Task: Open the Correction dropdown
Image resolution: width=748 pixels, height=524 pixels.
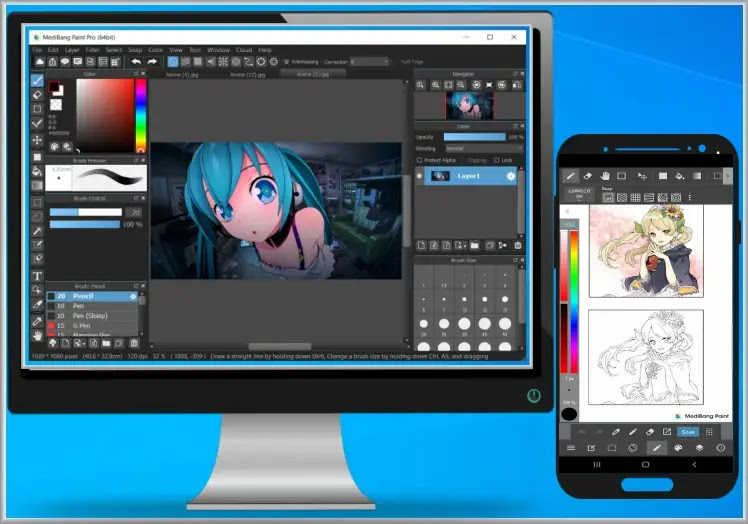Action: 370,62
